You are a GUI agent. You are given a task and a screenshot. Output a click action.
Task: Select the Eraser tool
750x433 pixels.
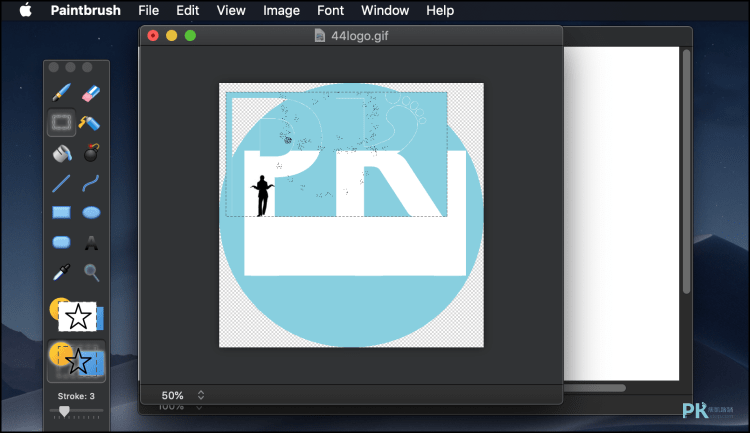click(x=91, y=93)
